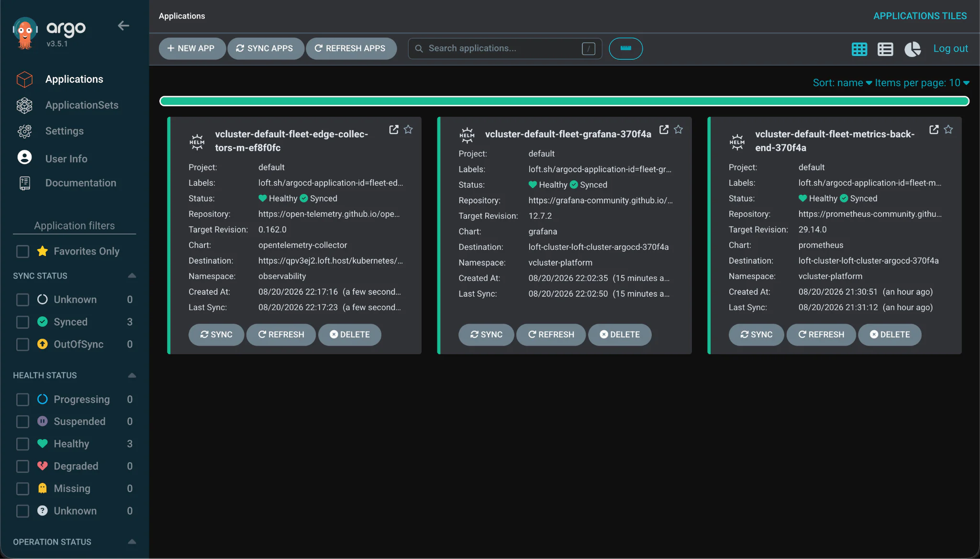This screenshot has height=559, width=980.
Task: Collapse the OPERATION STATUS section
Action: (x=132, y=542)
